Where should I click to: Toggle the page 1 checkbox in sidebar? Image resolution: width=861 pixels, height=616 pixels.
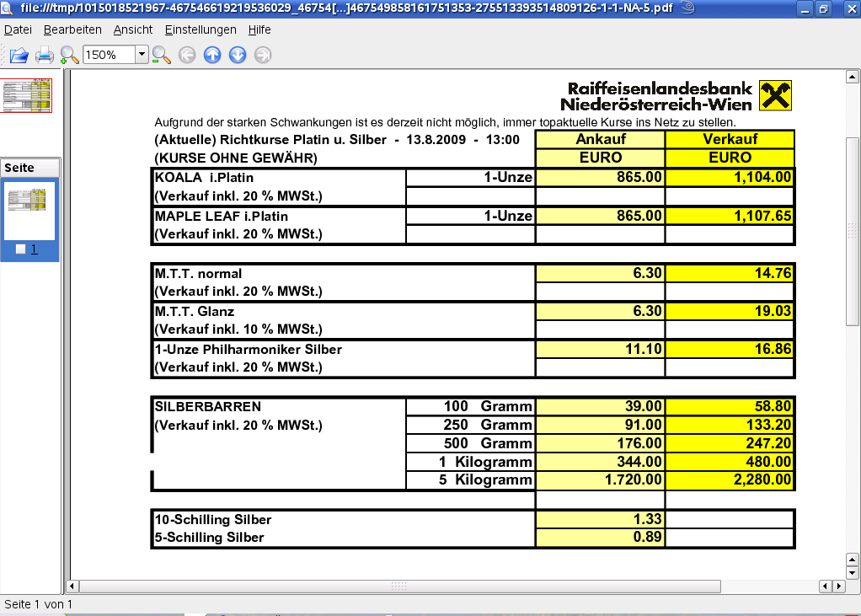pyautogui.click(x=21, y=249)
